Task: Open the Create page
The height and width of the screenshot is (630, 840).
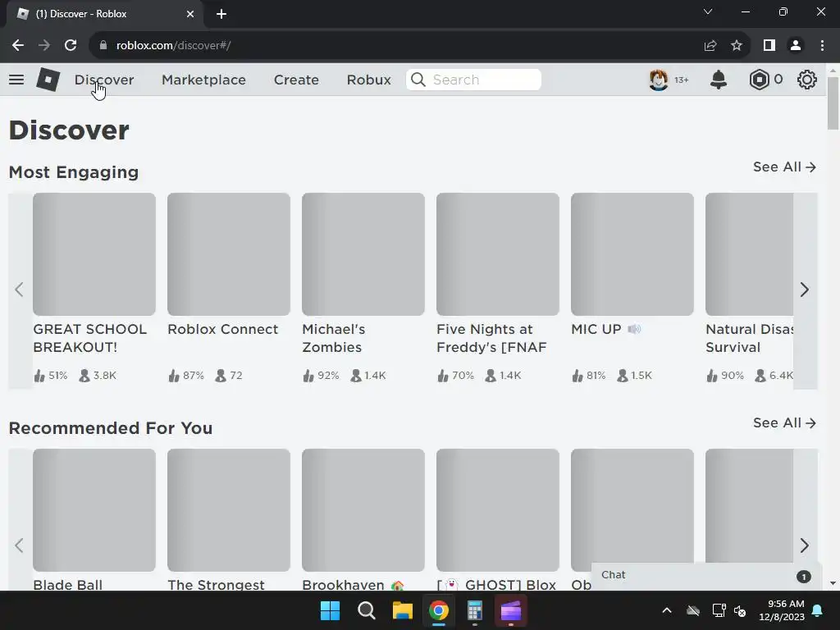Action: pyautogui.click(x=296, y=80)
